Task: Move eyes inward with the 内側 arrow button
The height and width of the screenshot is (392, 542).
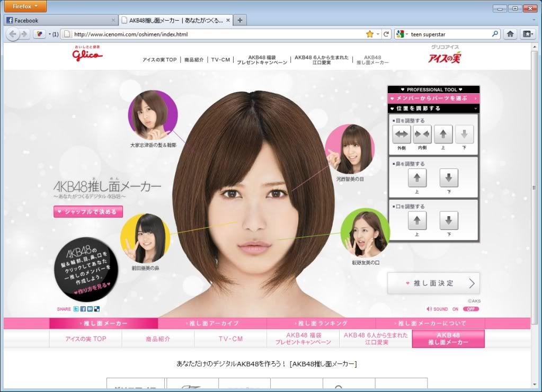Action: click(422, 134)
